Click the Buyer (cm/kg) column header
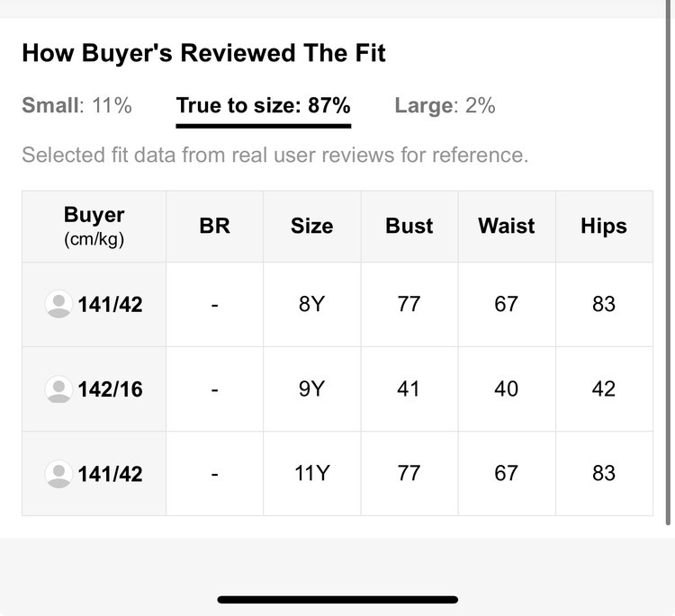This screenshot has width=675, height=616. [94, 226]
